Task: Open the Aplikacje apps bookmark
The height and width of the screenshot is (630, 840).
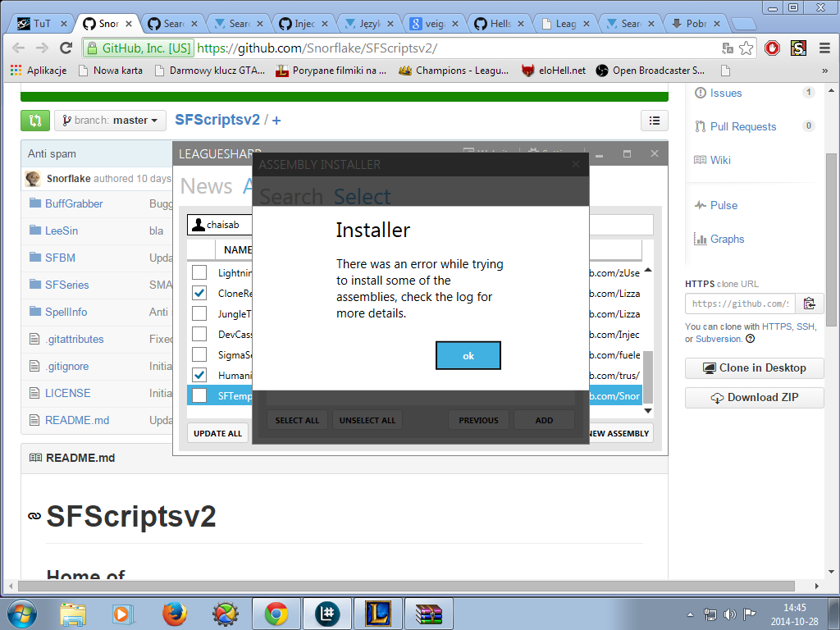Action: [x=39, y=71]
